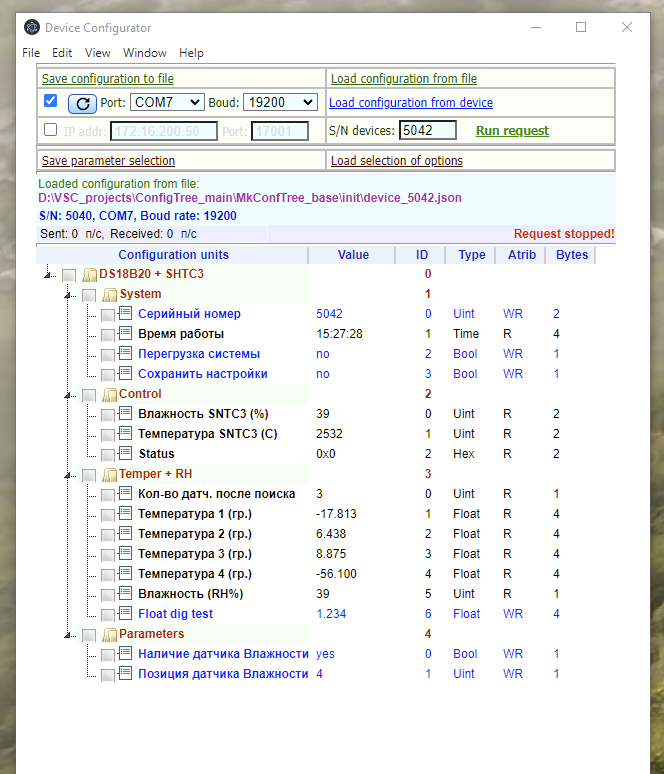The height and width of the screenshot is (774, 664).
Task: Click the refresh ports icon button
Action: 82,103
